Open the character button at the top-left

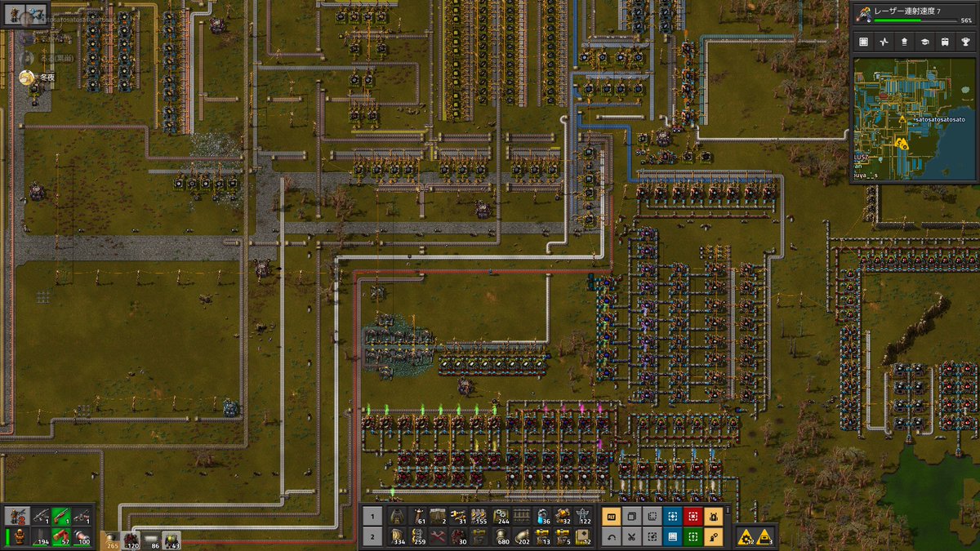click(x=14, y=14)
